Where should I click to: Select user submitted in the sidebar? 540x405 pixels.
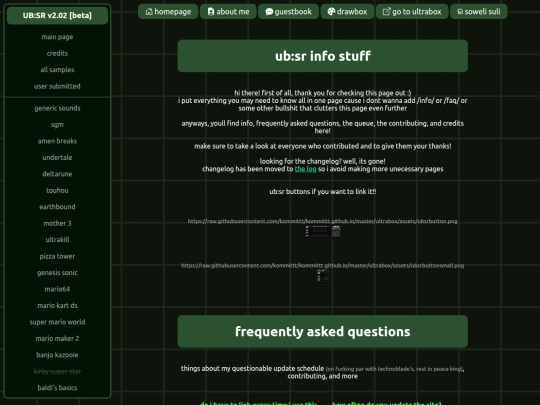point(57,86)
